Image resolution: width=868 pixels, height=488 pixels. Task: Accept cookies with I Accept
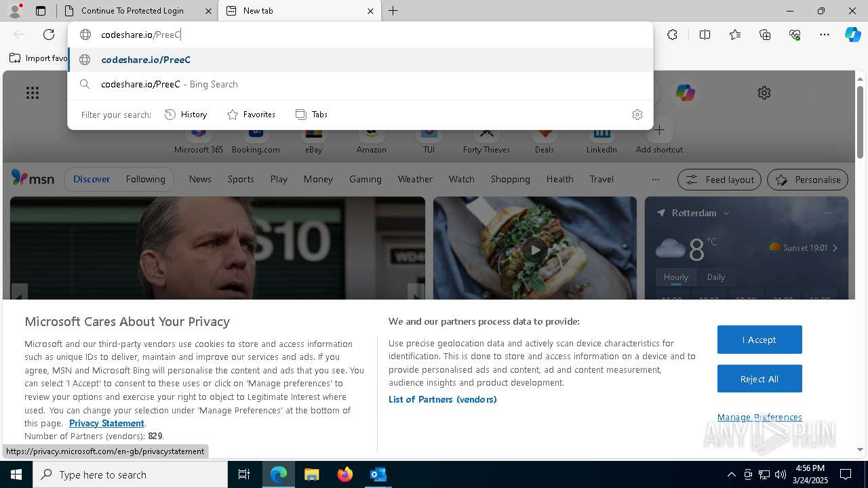coord(759,340)
